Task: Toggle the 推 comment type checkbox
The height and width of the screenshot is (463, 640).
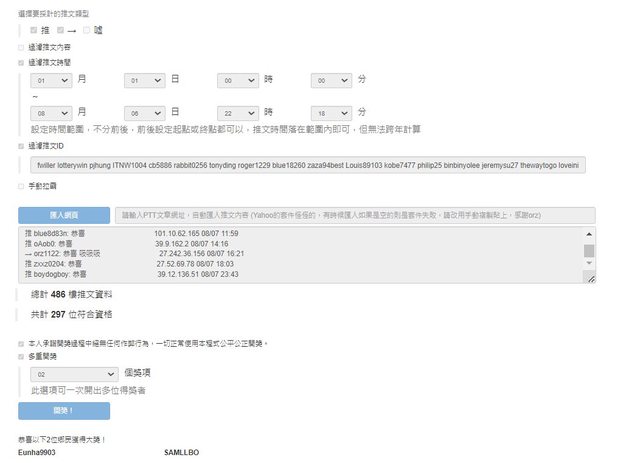Action: pyautogui.click(x=34, y=30)
